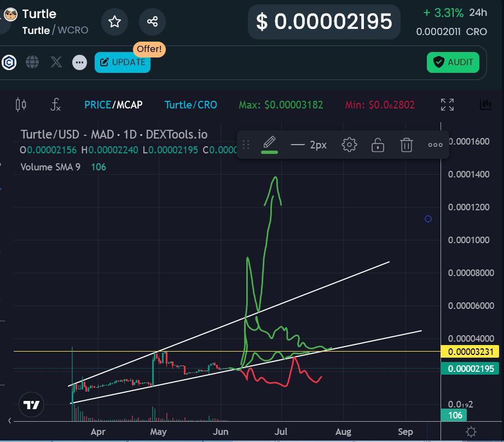Viewport: 504px width, 442px height.
Task: Click the green AUDIT button
Action: click(x=453, y=62)
